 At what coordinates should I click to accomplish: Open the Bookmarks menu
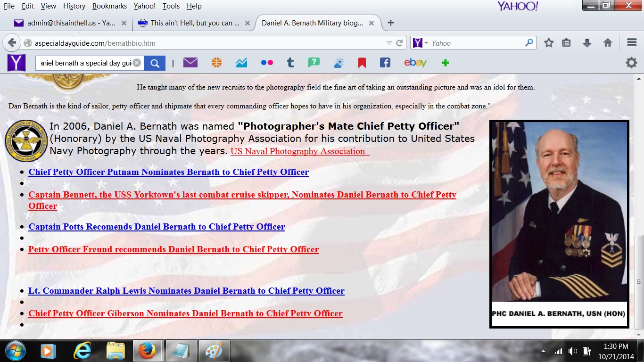[109, 6]
